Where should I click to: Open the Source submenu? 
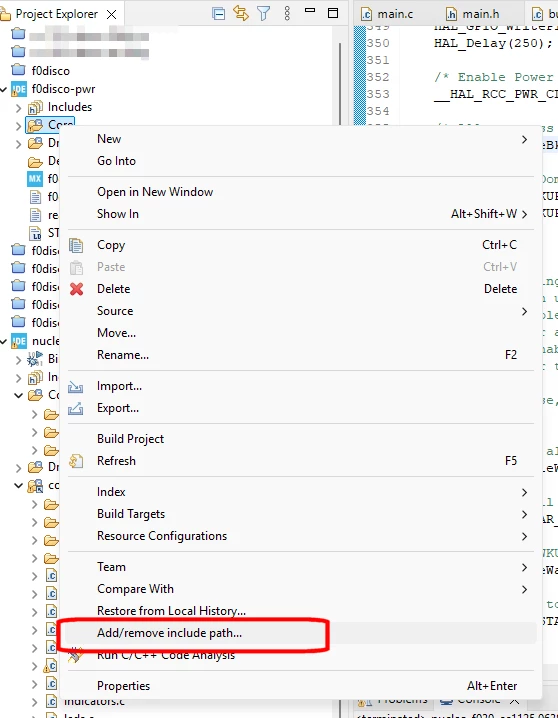pyautogui.click(x=301, y=311)
